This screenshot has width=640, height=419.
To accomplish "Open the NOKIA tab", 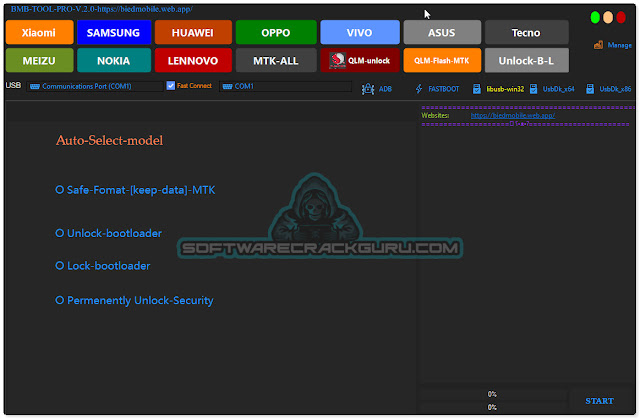I will point(114,60).
